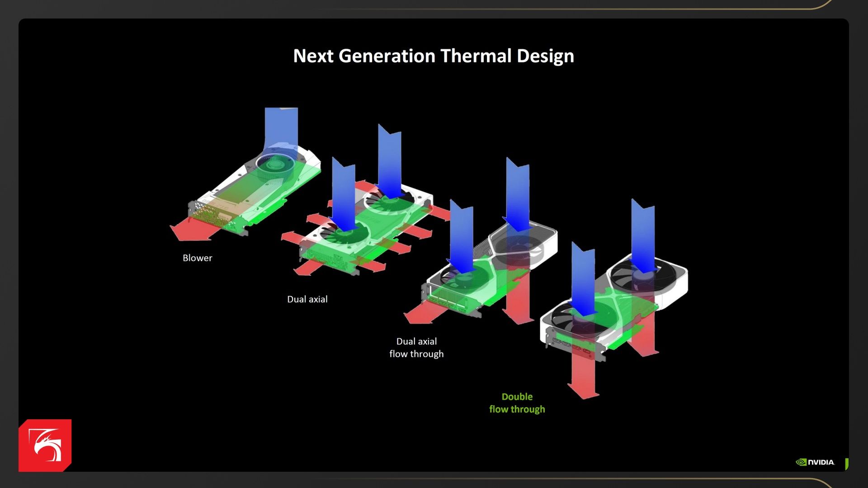
Task: Click the green Double flow through caption
Action: [x=517, y=403]
